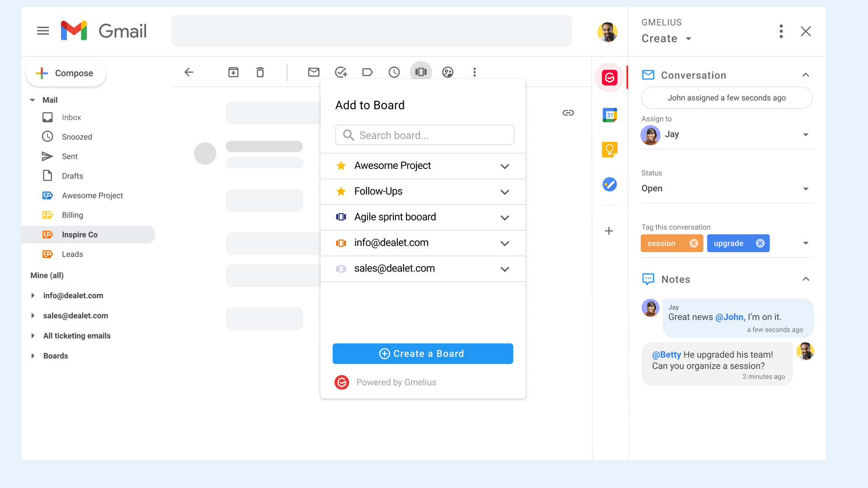Select Inspire Co in sidebar
868x488 pixels.
click(80, 235)
